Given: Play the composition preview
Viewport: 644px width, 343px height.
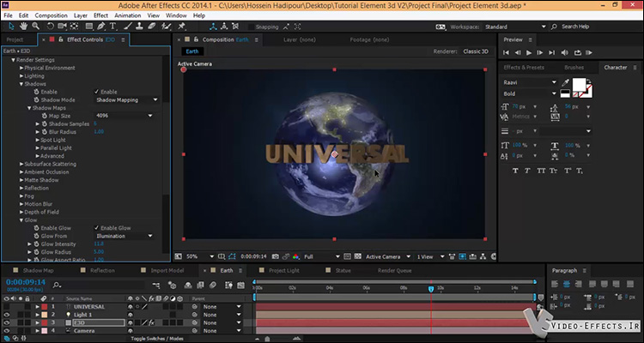Looking at the screenshot, I should tap(529, 52).
